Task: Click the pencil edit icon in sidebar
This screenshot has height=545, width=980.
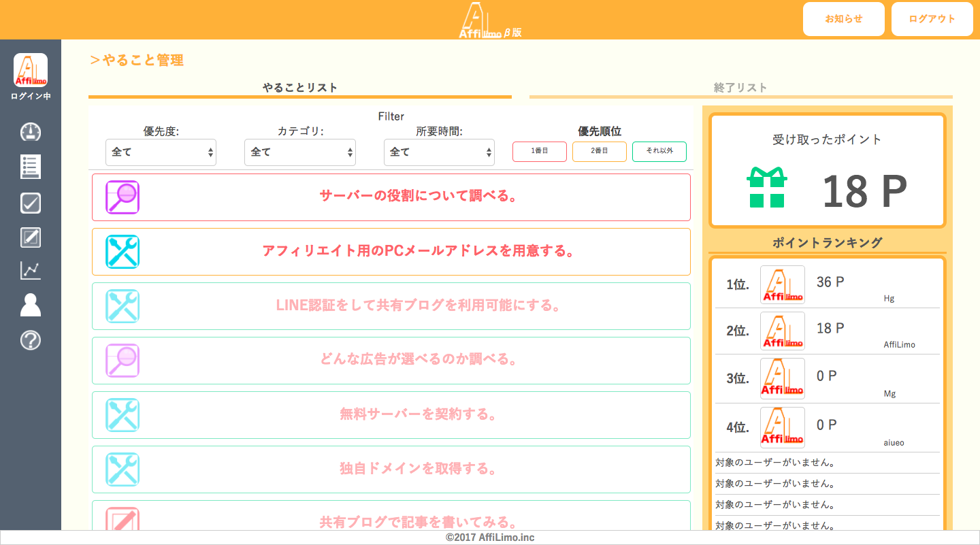Action: point(31,237)
